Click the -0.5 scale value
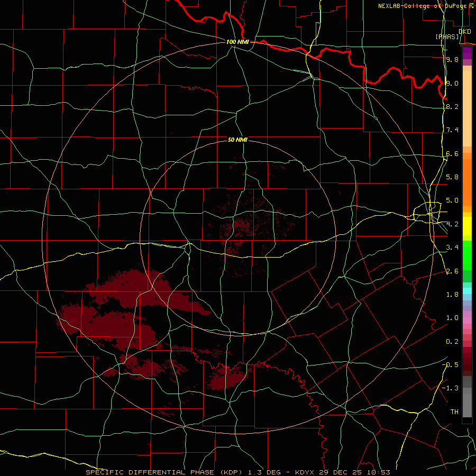This screenshot has width=476, height=476. (451, 365)
